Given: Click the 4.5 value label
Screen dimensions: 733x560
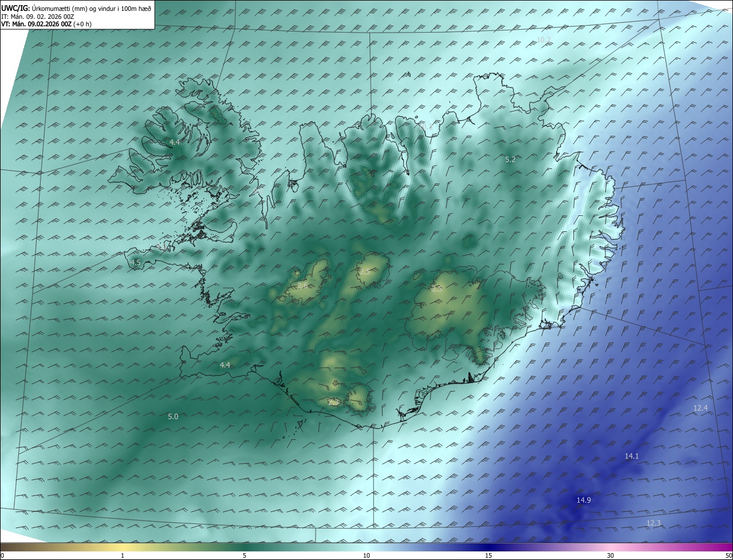Looking at the screenshot, I should 136,262.
